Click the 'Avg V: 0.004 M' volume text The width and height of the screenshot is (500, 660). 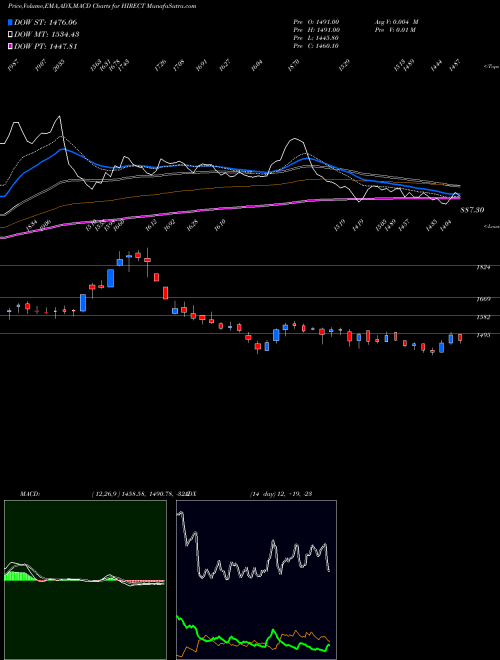[397, 22]
